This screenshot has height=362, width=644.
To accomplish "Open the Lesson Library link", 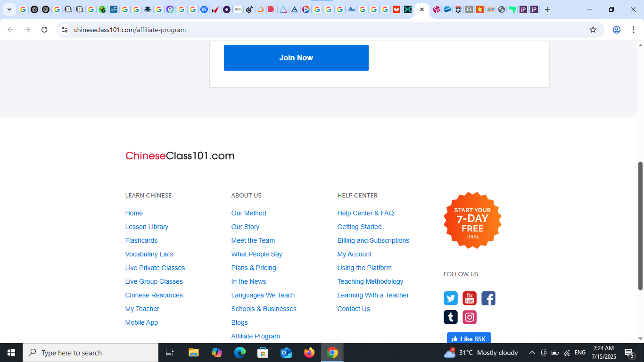I will 147,227.
